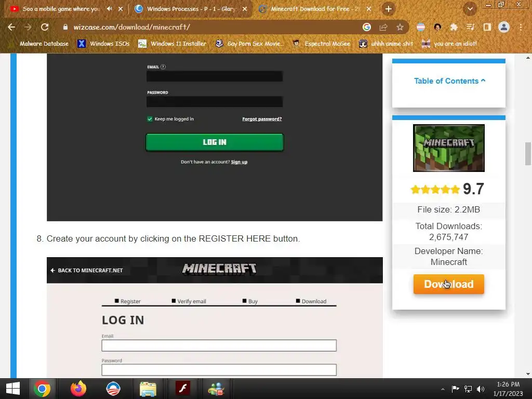Click BACK TO MINECRAFT.NET link
Viewport: 532px width, 399px height.
87,270
